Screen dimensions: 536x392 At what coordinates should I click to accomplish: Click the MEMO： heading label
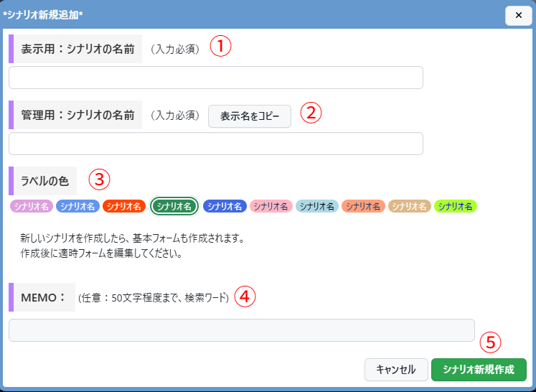pyautogui.click(x=44, y=297)
